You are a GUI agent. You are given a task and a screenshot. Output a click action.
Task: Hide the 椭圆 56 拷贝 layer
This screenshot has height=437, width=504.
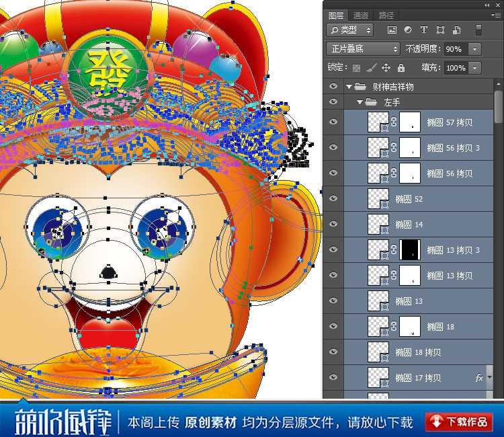(x=333, y=173)
